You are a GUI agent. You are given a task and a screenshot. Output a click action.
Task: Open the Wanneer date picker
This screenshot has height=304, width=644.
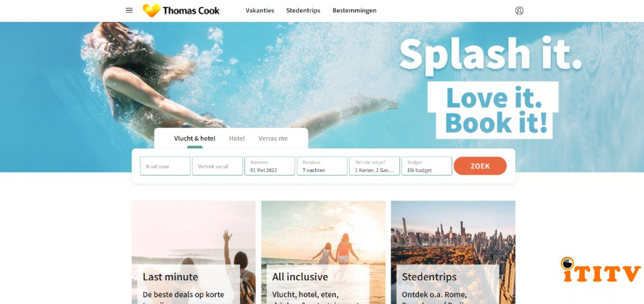(270, 166)
